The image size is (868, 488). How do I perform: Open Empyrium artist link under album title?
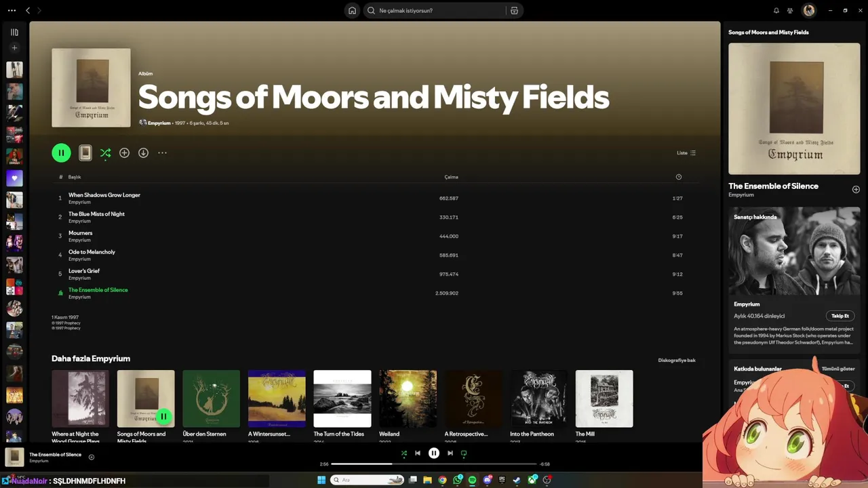[159, 123]
